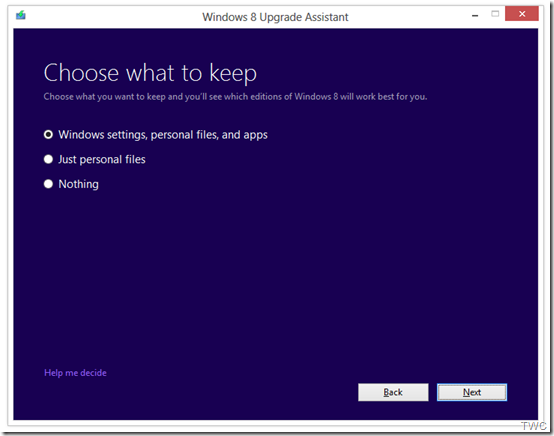Screen dimensions: 554x436
Task: Click the 'Choose what to keep' heading
Action: (150, 73)
